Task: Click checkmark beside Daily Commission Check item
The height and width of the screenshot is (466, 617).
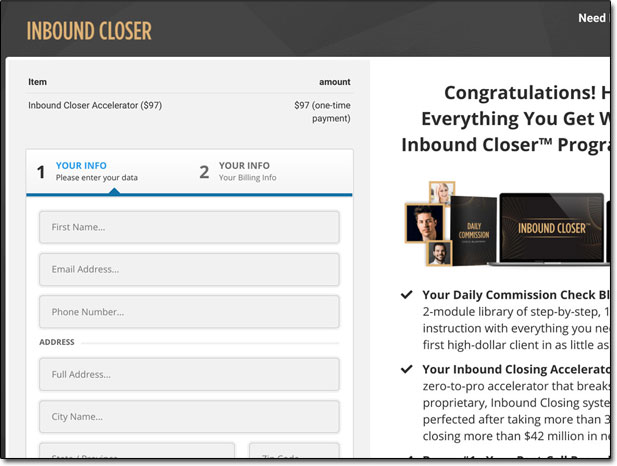Action: tap(406, 294)
